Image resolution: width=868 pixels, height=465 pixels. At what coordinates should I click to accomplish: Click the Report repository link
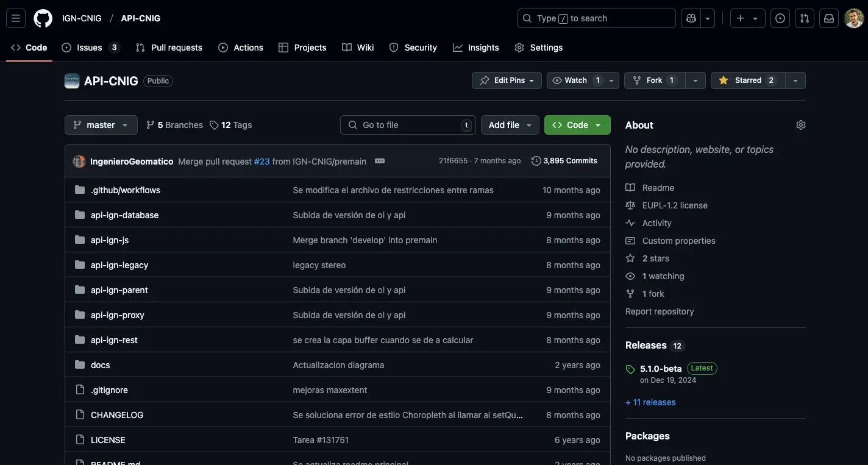click(660, 311)
